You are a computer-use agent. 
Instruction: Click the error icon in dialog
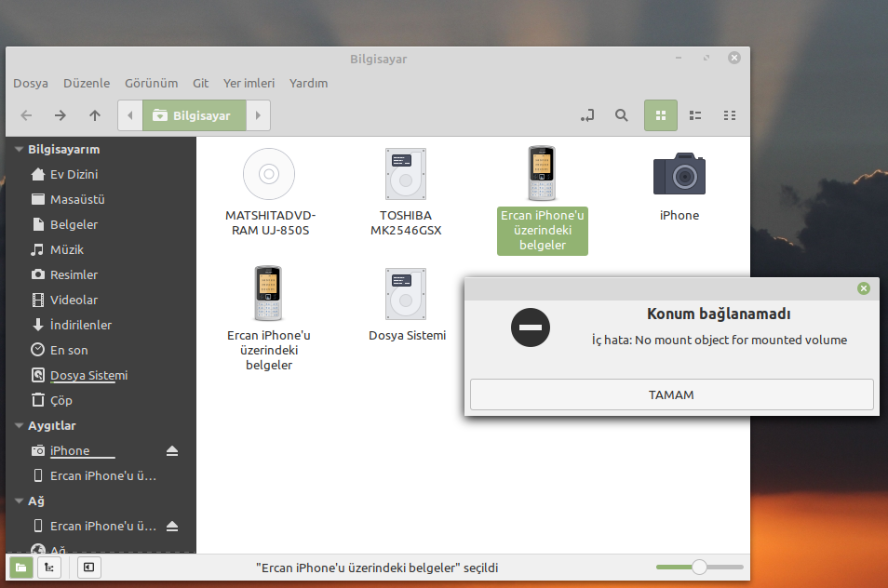531,327
